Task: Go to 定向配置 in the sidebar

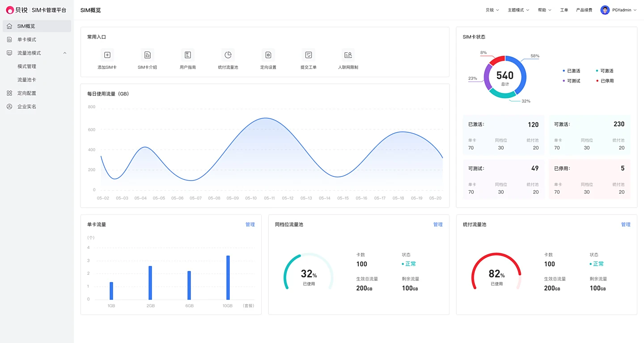Action: (x=27, y=93)
